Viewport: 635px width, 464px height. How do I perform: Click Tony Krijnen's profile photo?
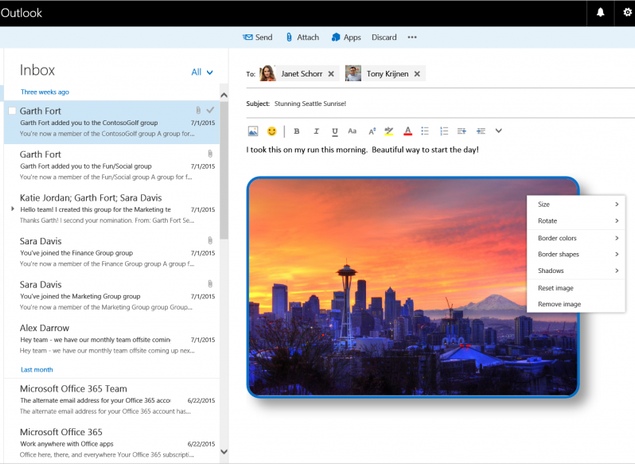click(x=353, y=73)
